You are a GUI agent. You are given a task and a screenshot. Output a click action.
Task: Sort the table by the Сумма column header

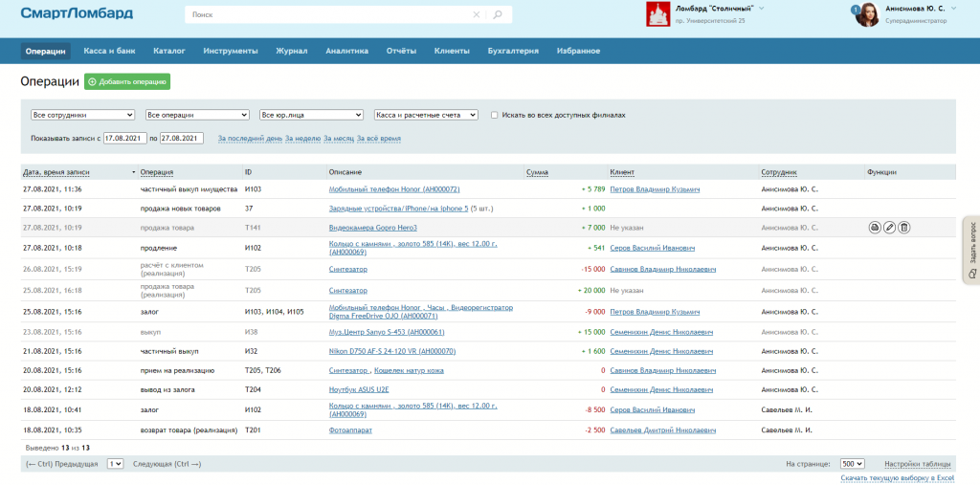tap(537, 172)
